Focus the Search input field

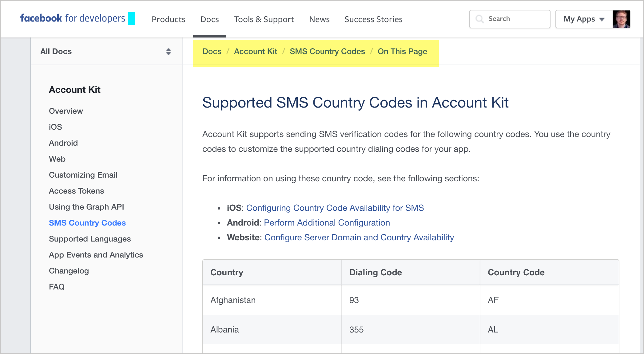(x=510, y=19)
